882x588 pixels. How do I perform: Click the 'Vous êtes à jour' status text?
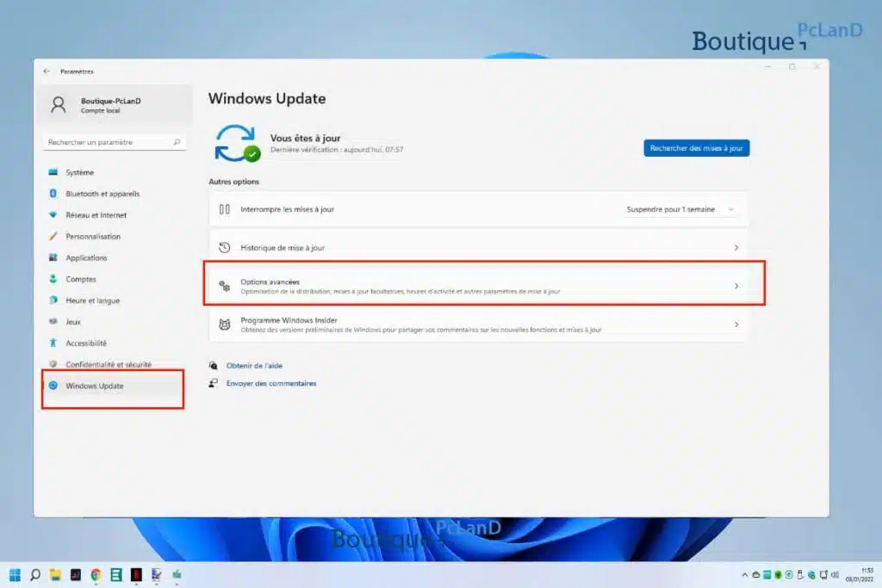click(306, 138)
